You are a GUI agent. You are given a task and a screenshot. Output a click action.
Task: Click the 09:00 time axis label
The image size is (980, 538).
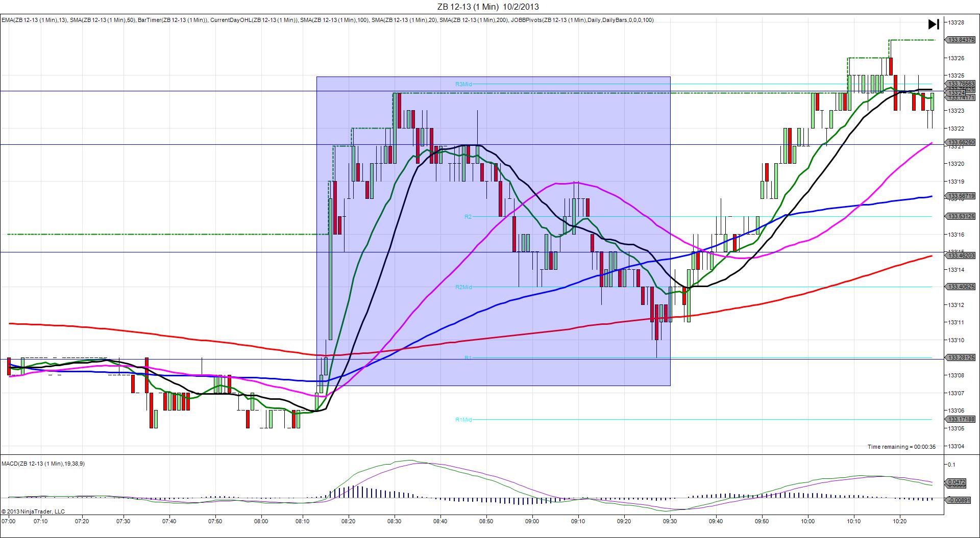[532, 521]
